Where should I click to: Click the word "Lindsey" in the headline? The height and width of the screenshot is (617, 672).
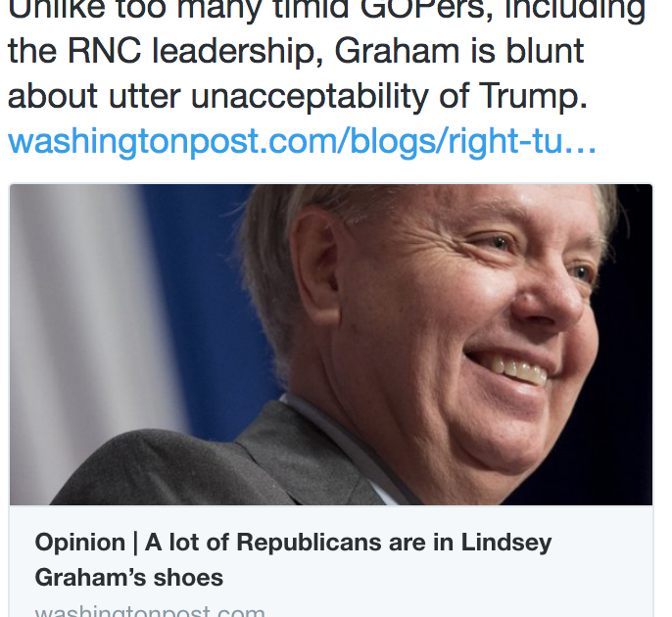click(x=506, y=544)
